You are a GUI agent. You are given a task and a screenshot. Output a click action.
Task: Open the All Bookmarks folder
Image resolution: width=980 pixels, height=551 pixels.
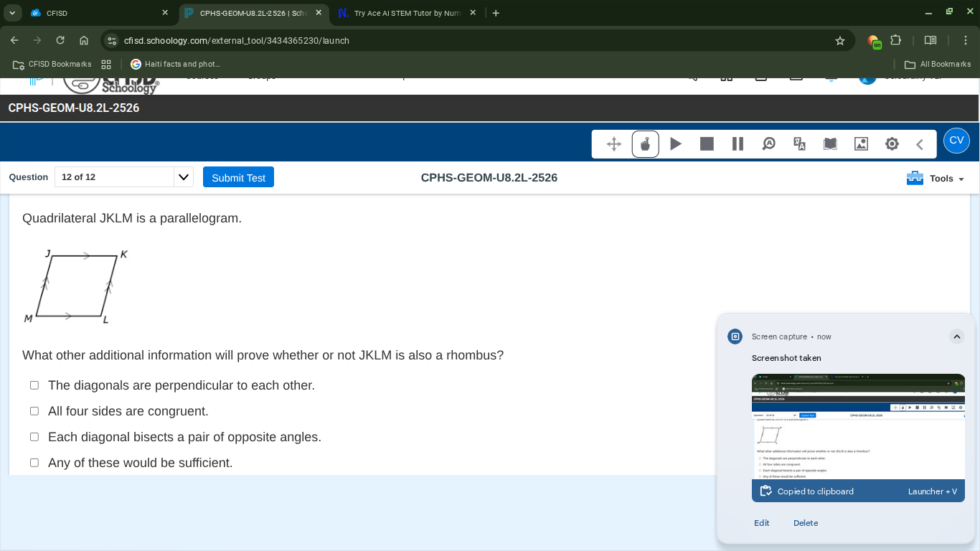[x=938, y=64]
